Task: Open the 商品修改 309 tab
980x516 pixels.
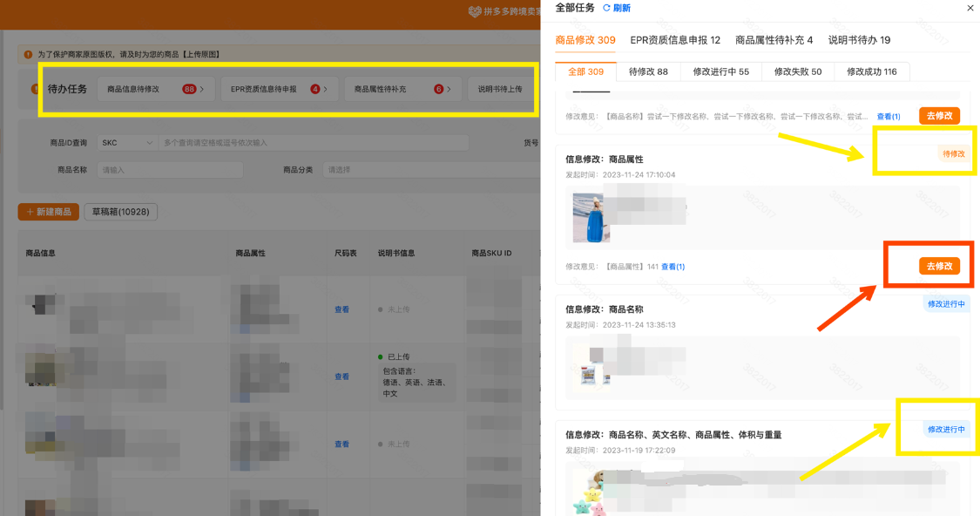Action: coord(585,40)
